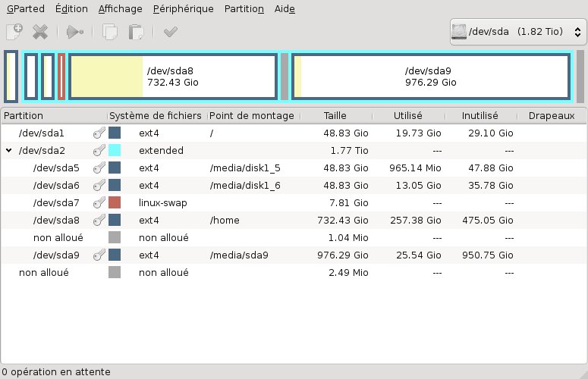Viewport: 588px width, 379px height.
Task: Select the 1.04 Mio non alloué row
Action: click(x=294, y=237)
